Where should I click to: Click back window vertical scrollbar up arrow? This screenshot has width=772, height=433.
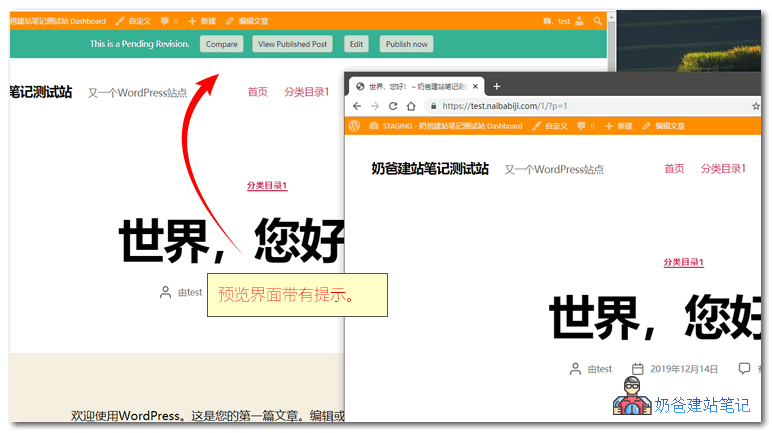click(x=611, y=17)
